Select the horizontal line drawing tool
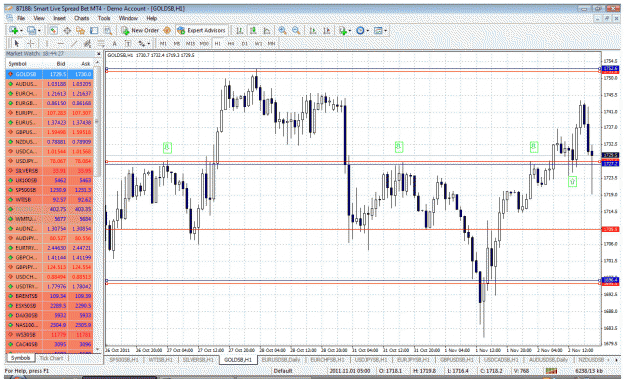The width and height of the screenshot is (625, 379). click(x=61, y=43)
